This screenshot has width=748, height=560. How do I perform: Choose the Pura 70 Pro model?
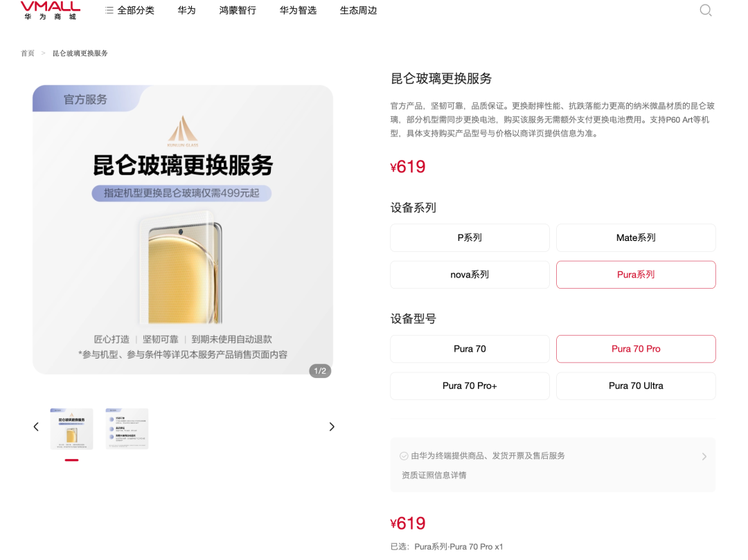pyautogui.click(x=636, y=349)
